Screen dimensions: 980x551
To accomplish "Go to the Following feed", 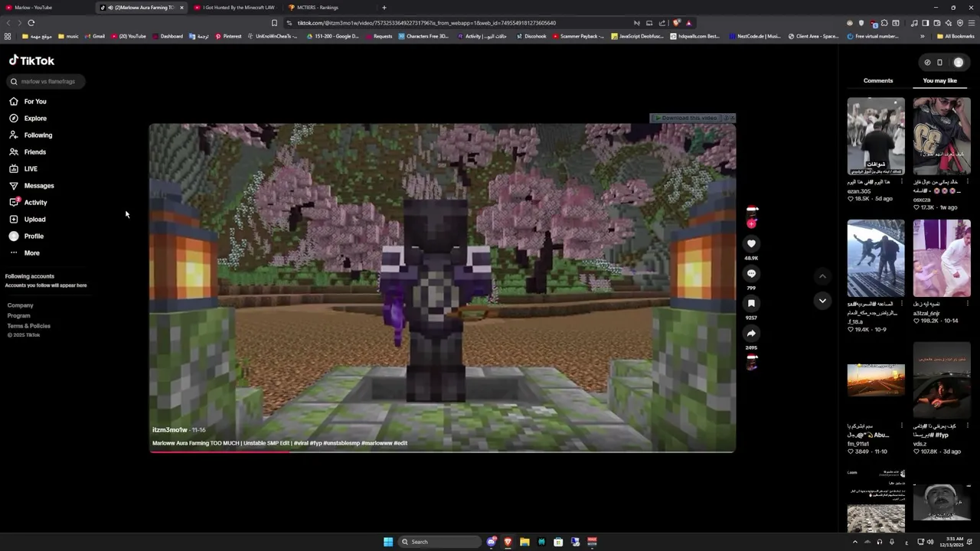I will coord(31,135).
